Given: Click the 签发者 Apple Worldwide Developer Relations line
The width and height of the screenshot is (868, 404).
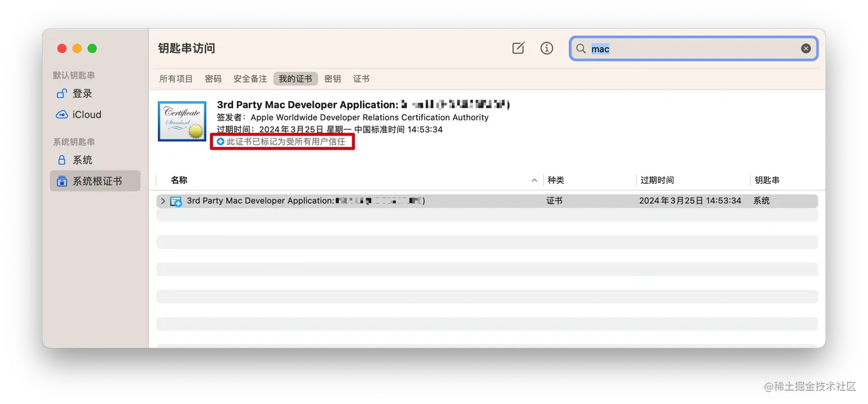Looking at the screenshot, I should (x=352, y=117).
